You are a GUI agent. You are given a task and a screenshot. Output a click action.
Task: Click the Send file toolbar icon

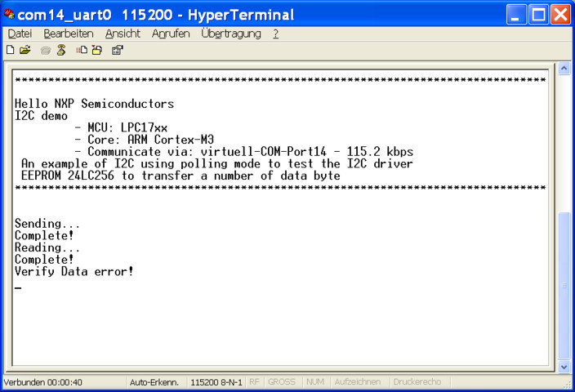pyautogui.click(x=82, y=50)
